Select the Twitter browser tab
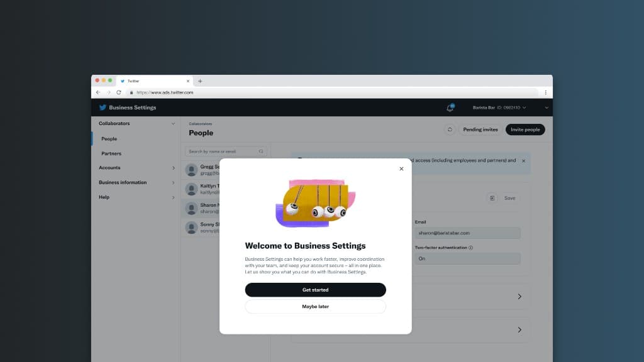Image resolution: width=644 pixels, height=362 pixels. pos(154,81)
